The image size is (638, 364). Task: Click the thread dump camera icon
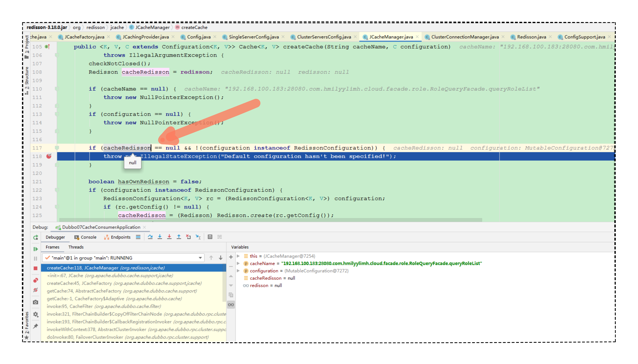pyautogui.click(x=35, y=302)
